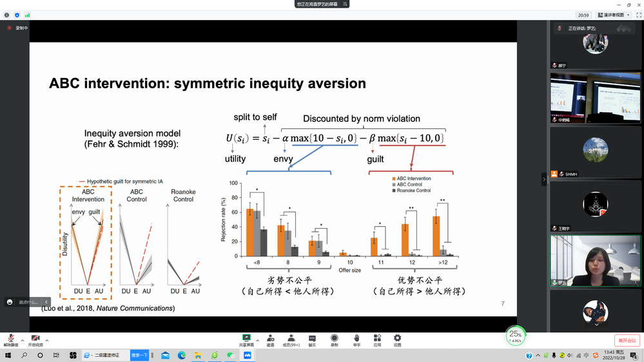The height and width of the screenshot is (362, 644).
Task: Collapse participant video sidebar arrow
Action: (x=544, y=180)
